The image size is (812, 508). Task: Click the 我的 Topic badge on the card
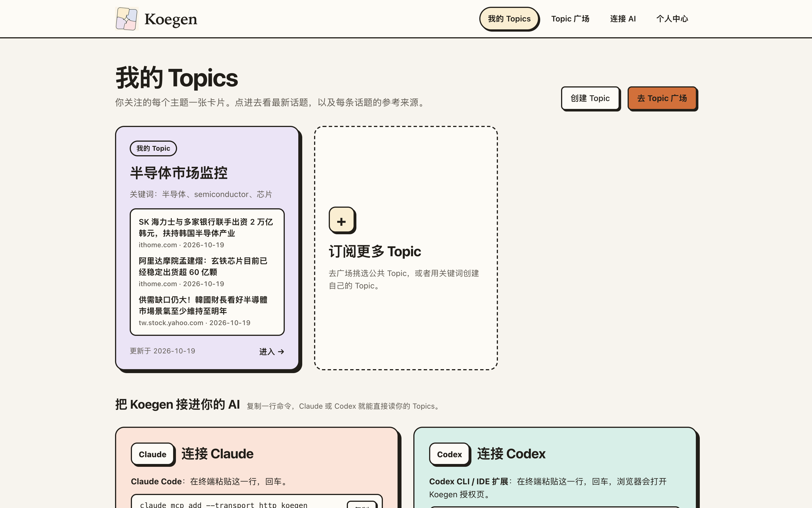point(153,148)
